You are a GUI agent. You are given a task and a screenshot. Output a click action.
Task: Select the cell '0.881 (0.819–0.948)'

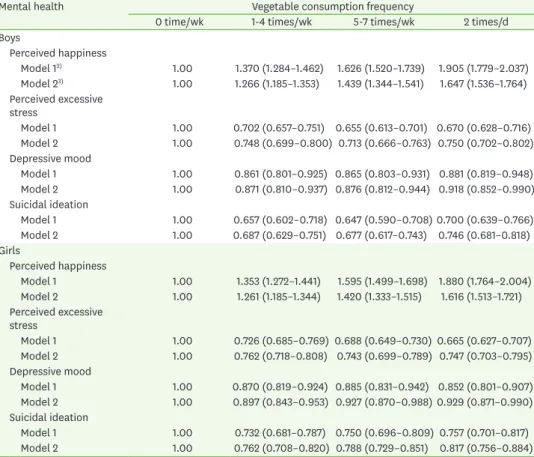486,174
